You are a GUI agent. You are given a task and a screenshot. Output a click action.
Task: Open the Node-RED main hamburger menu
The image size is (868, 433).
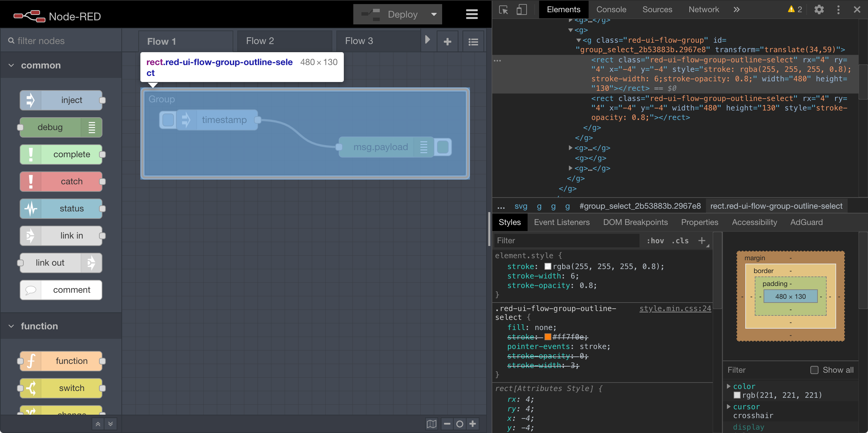tap(472, 14)
